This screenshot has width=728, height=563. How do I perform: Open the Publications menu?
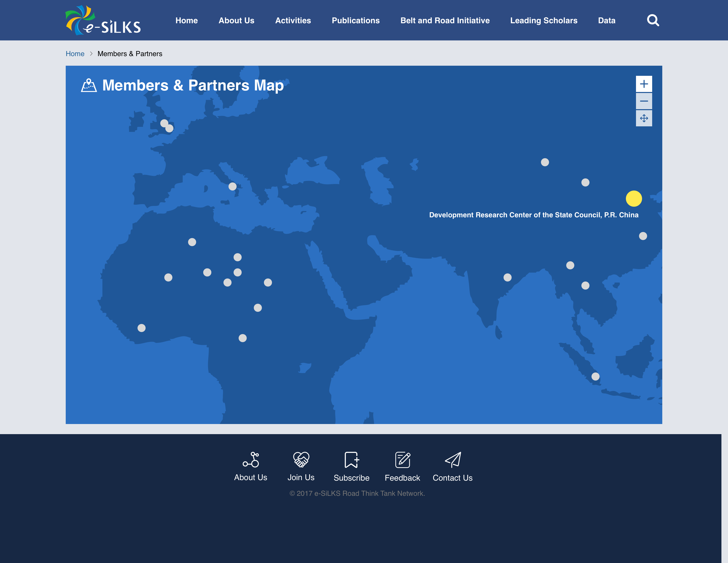[355, 21]
